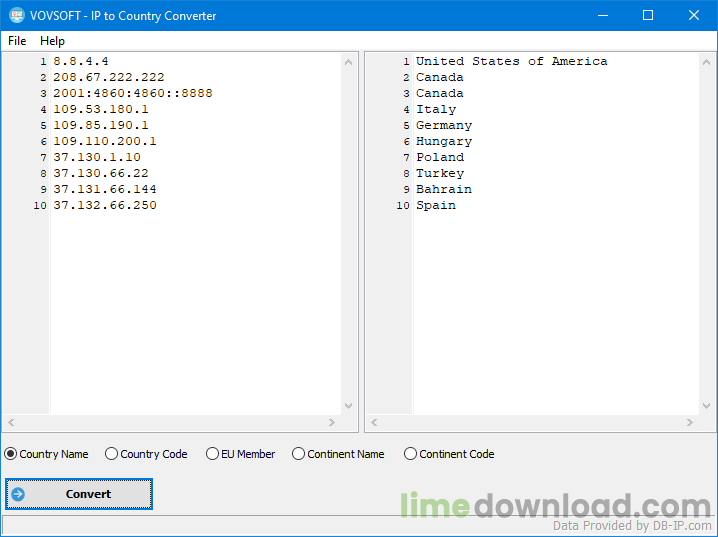Screen dimensions: 718x537
Task: Select the Continent Name radio option
Action: pos(338,454)
